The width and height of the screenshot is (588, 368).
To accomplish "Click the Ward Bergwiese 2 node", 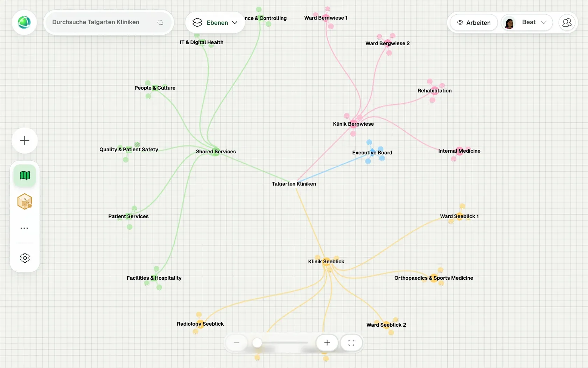I will tap(388, 43).
